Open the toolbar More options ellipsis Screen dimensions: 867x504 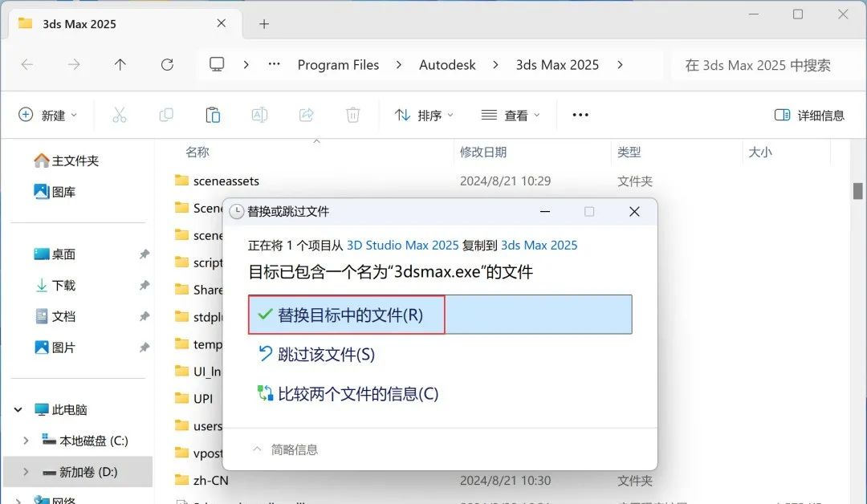(x=580, y=115)
